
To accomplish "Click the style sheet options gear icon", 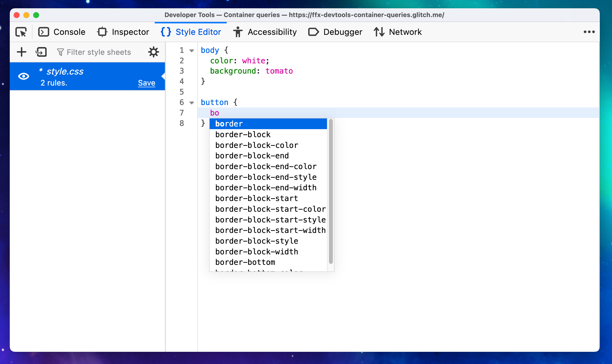I will [x=154, y=52].
